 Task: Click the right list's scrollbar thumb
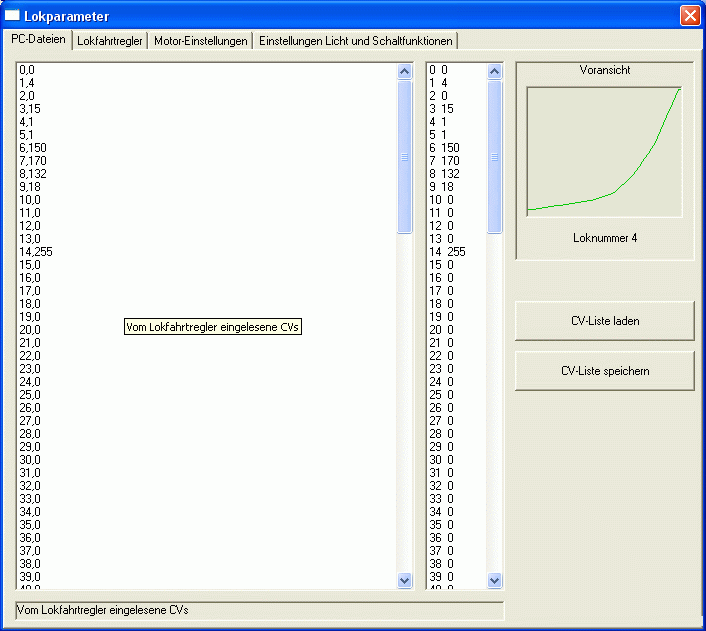[495, 156]
